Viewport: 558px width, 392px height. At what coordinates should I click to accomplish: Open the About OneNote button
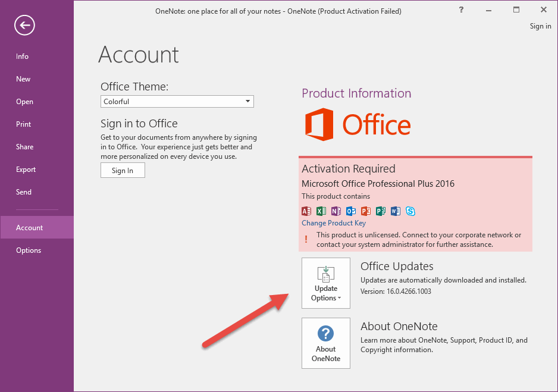pos(326,343)
